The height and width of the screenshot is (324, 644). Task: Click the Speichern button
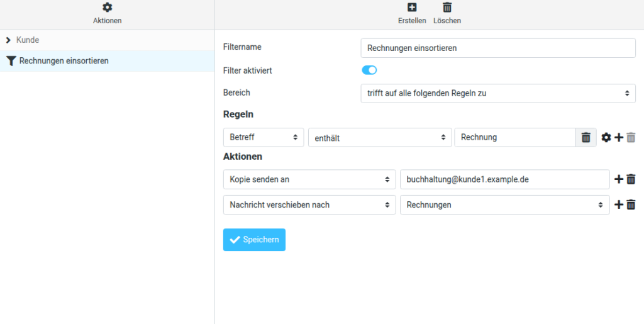point(254,240)
